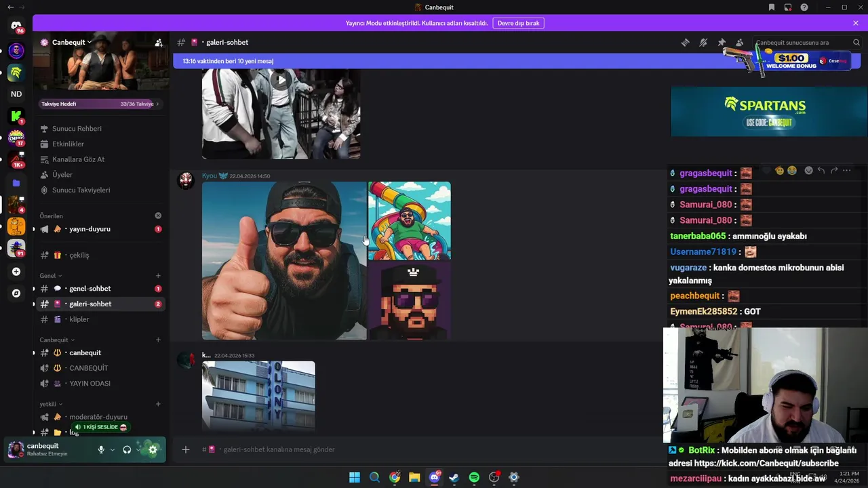Open the bookmark icon in title bar

coord(772,7)
